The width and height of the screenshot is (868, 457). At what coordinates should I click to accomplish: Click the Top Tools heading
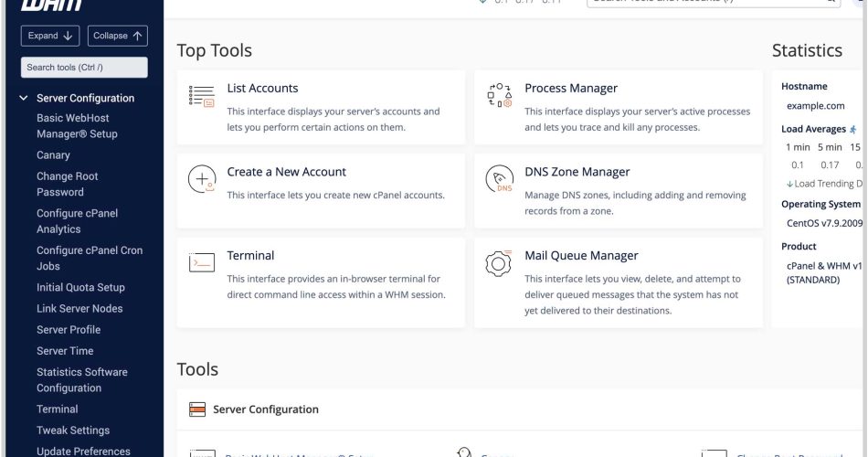[x=214, y=50]
